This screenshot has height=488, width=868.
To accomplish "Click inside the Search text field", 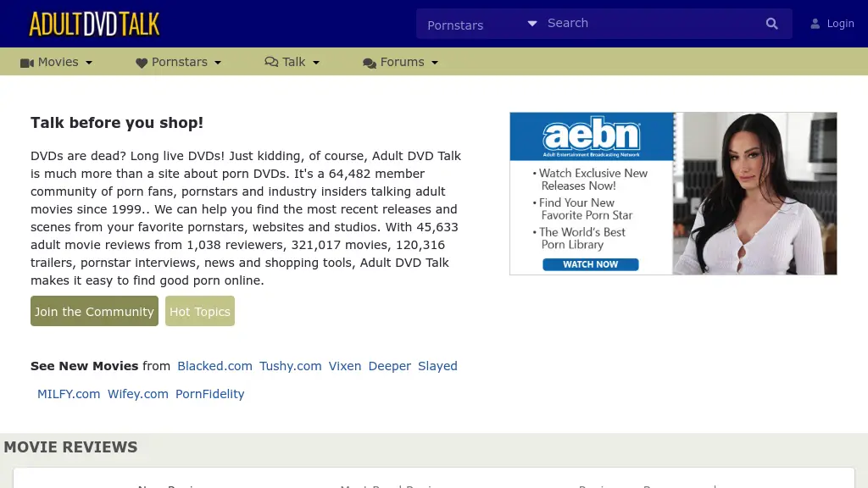I will click(x=648, y=24).
